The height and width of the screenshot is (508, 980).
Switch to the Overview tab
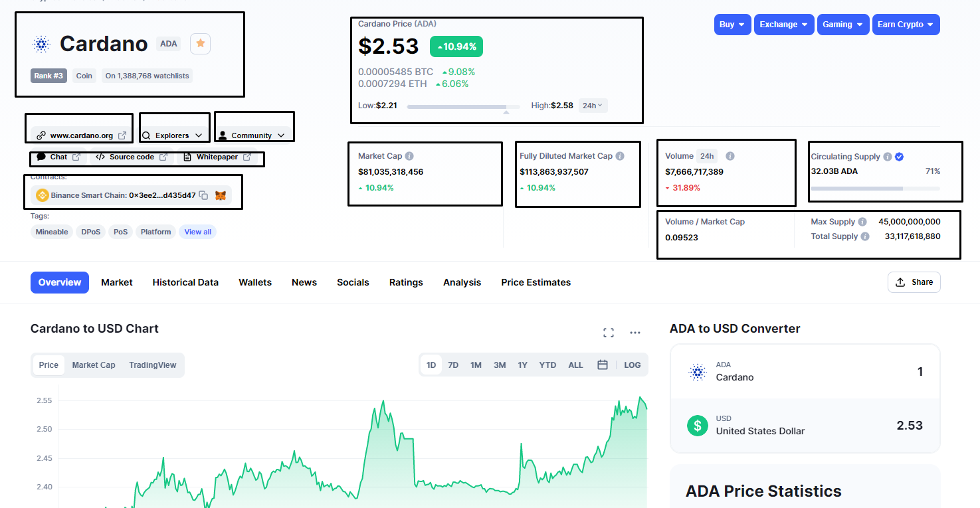pyautogui.click(x=60, y=282)
